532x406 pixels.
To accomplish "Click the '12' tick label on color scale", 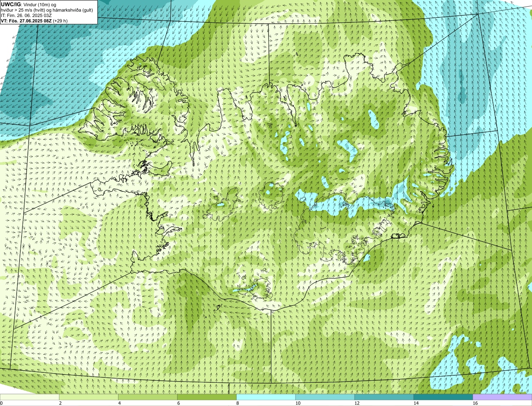I will pos(357,403).
